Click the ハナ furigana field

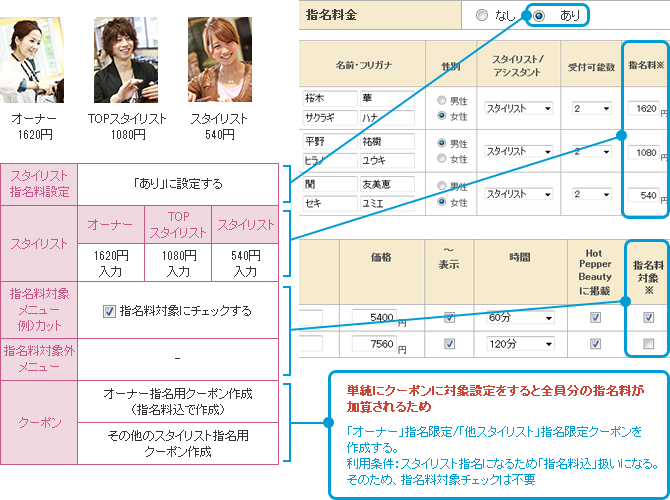387,118
